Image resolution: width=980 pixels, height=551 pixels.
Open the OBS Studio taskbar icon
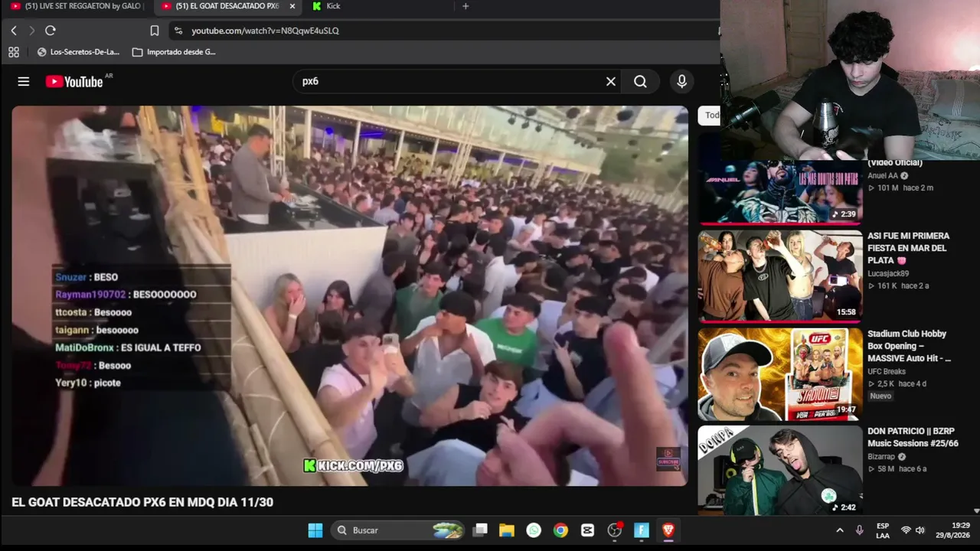tap(615, 530)
